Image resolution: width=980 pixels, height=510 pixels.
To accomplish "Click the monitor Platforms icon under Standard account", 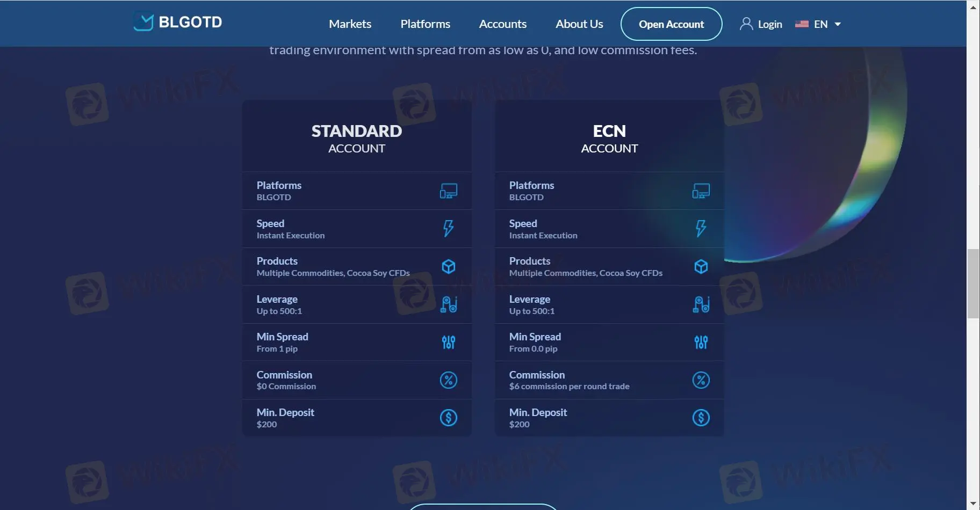I will click(448, 191).
